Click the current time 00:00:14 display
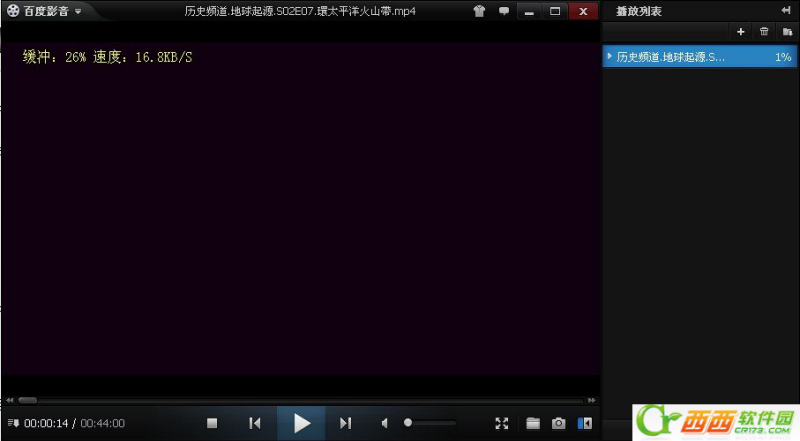 tap(46, 423)
